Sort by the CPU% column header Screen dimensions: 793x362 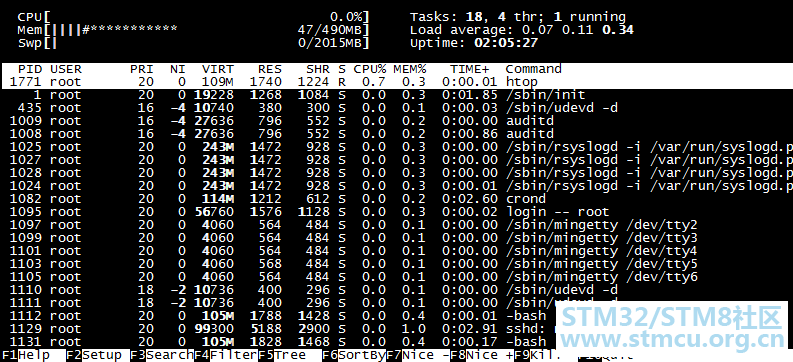[x=370, y=69]
